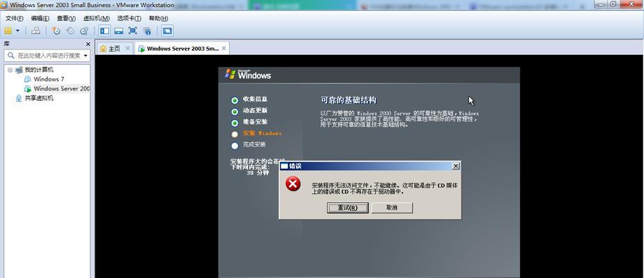Image resolution: width=644 pixels, height=278 pixels.
Task: Toggle the thumbnail bar icon
Action: tap(119, 31)
